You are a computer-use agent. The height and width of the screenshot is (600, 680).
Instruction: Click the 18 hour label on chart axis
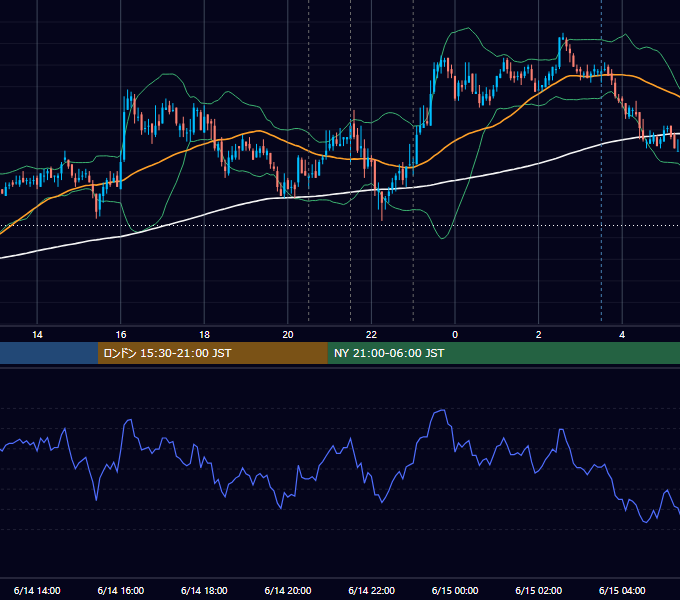coord(204,335)
